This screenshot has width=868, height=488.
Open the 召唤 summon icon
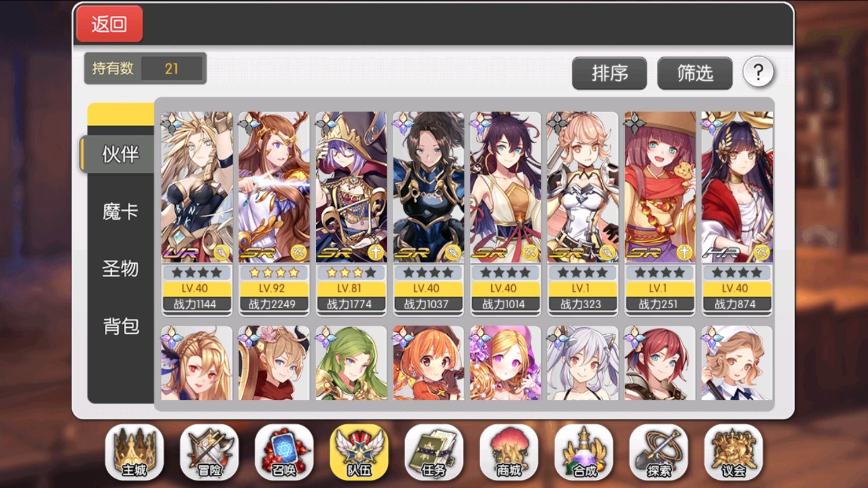click(284, 453)
